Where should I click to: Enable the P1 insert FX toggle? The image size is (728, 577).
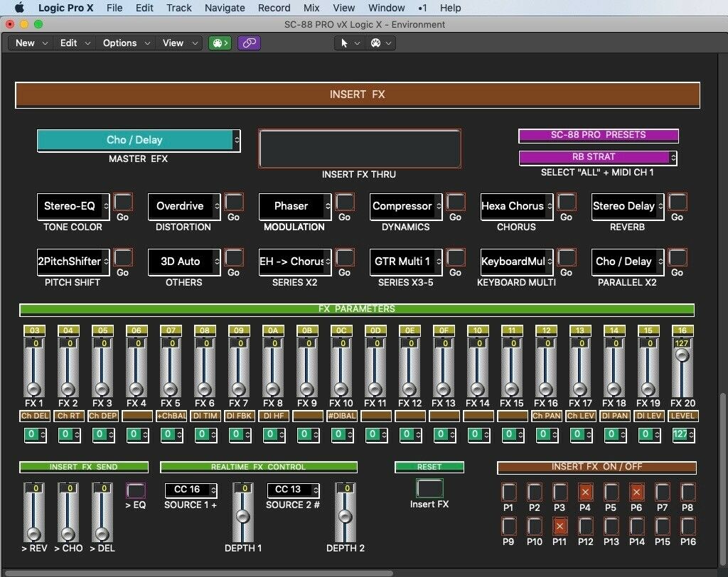coord(509,492)
